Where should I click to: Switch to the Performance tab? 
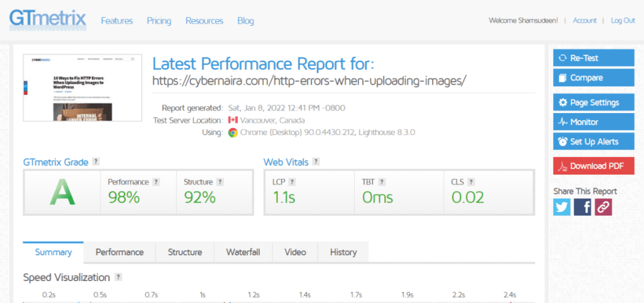point(119,252)
